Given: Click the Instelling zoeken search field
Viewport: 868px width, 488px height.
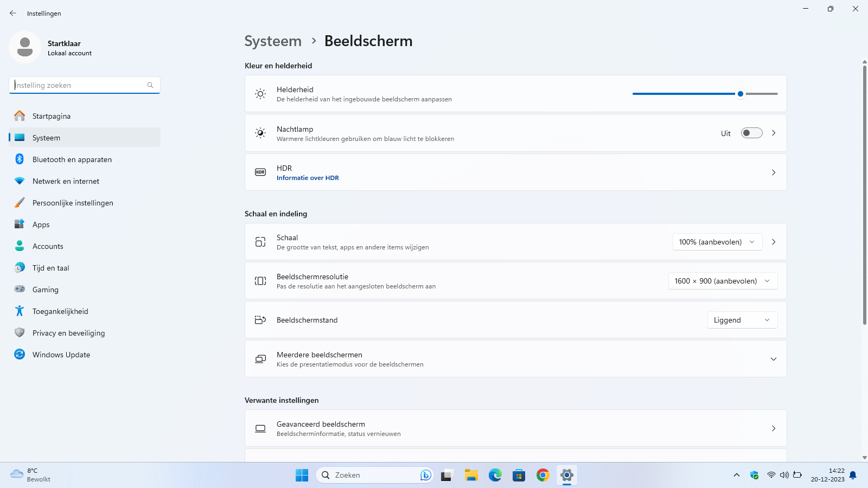Looking at the screenshot, I should [x=79, y=85].
